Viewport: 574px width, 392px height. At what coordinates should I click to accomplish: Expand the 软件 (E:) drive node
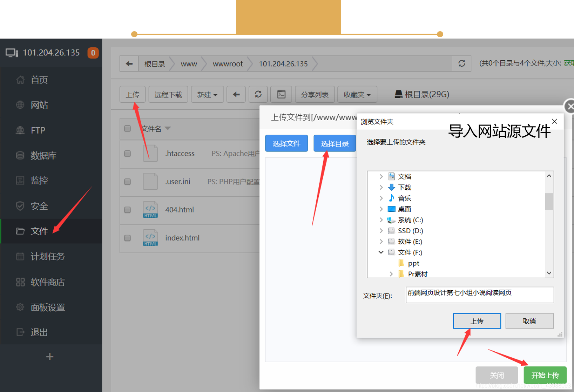click(x=381, y=242)
